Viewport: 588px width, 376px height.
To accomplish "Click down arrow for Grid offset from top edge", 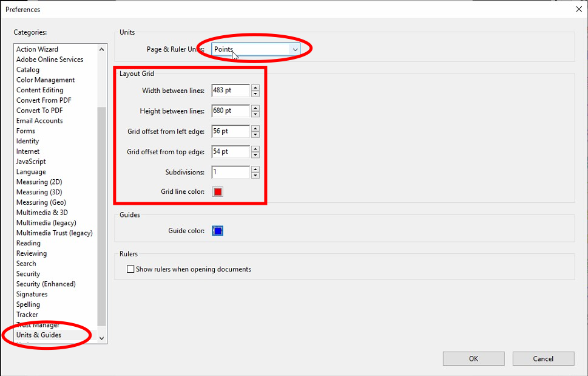I will click(255, 155).
